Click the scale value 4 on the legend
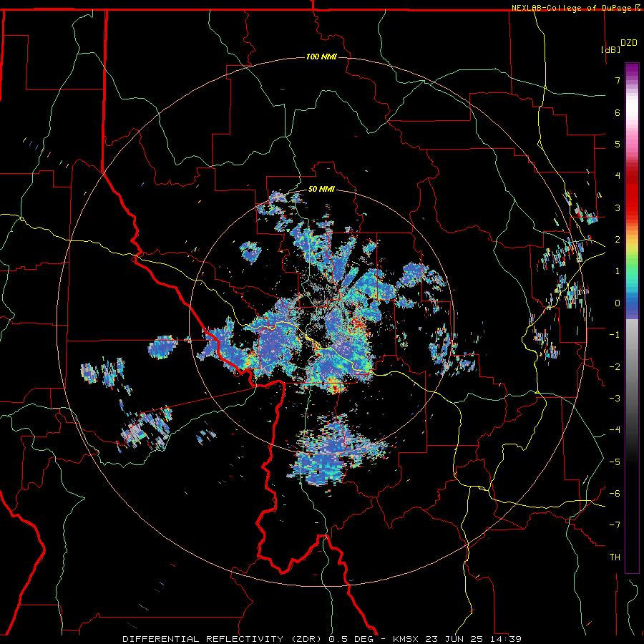Image resolution: width=644 pixels, height=644 pixels. (618, 176)
